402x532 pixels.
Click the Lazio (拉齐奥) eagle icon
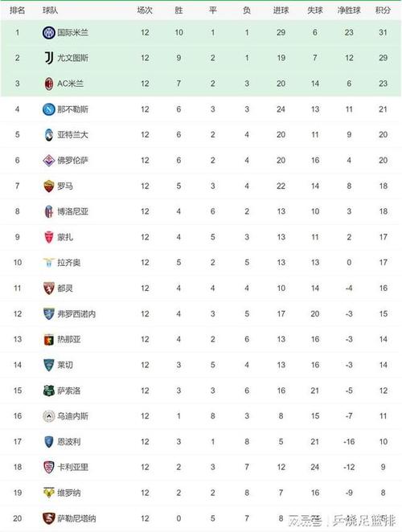click(49, 262)
